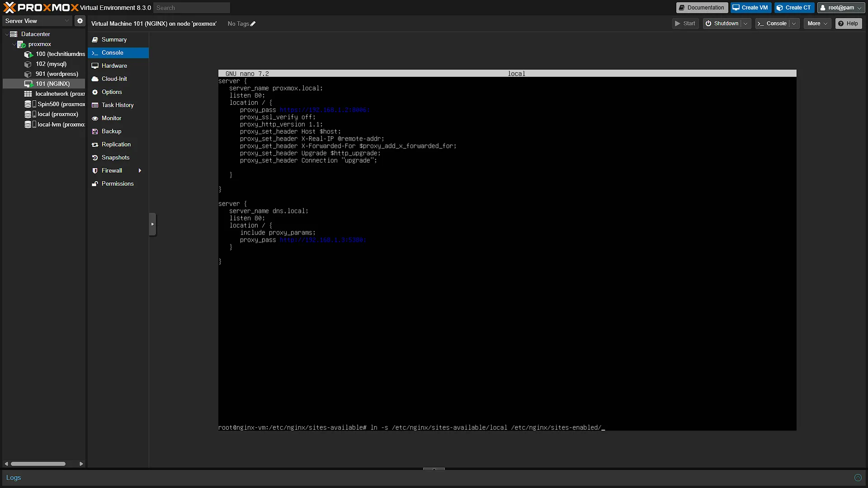Click the Shutdown button

click(x=722, y=23)
